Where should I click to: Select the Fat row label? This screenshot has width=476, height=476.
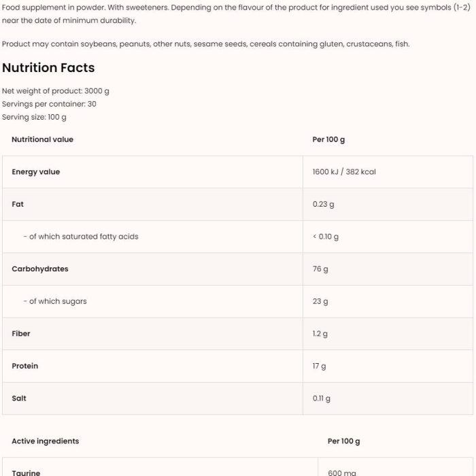pyautogui.click(x=18, y=204)
